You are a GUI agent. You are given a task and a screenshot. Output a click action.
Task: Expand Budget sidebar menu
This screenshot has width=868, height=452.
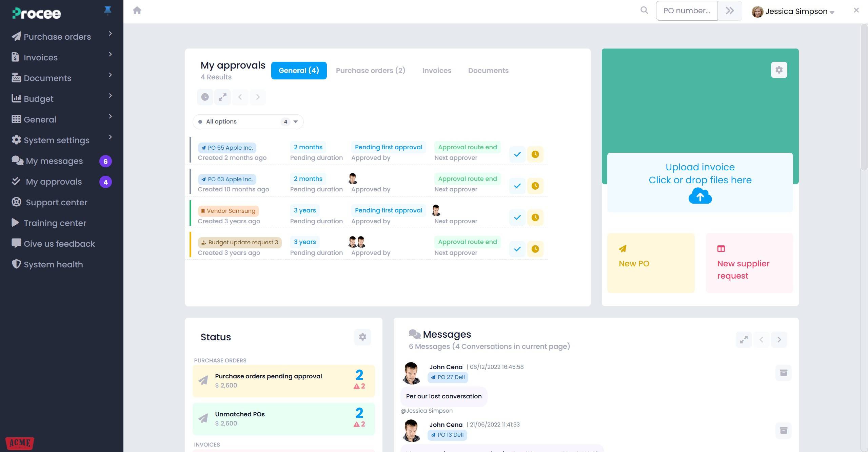[62, 99]
